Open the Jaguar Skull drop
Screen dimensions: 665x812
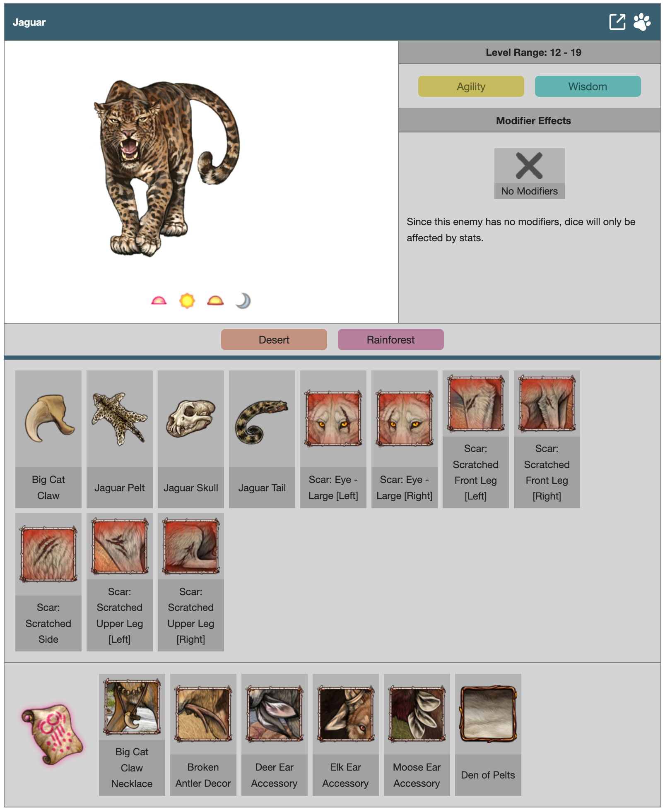coord(191,439)
